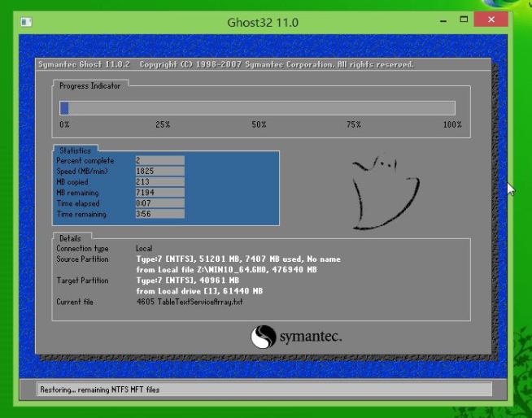
Task: Click the Time elapsed value 0:07
Action: (x=159, y=203)
